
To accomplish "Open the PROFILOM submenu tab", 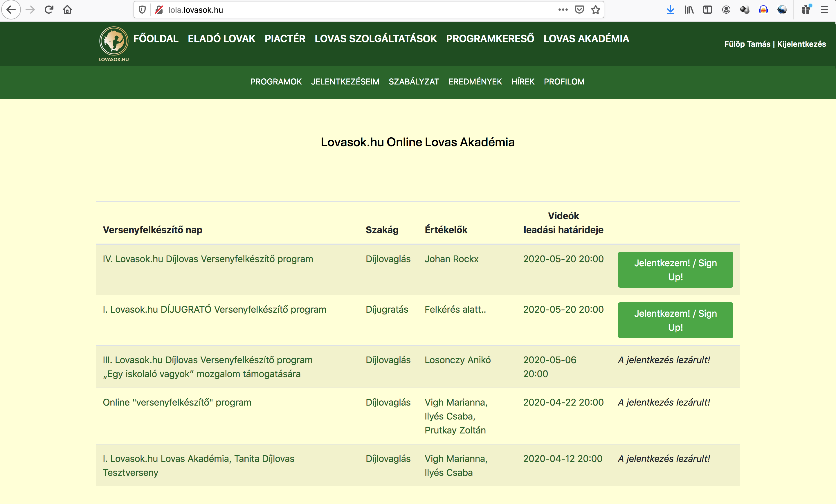I will point(564,82).
